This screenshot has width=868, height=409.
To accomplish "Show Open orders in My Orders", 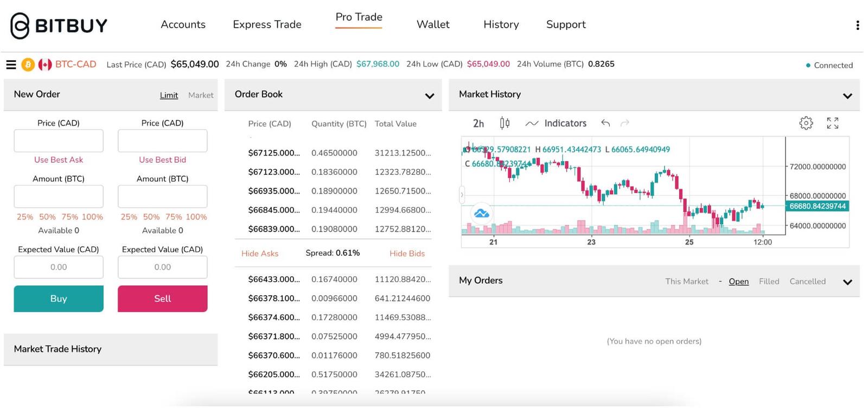I will (x=738, y=281).
